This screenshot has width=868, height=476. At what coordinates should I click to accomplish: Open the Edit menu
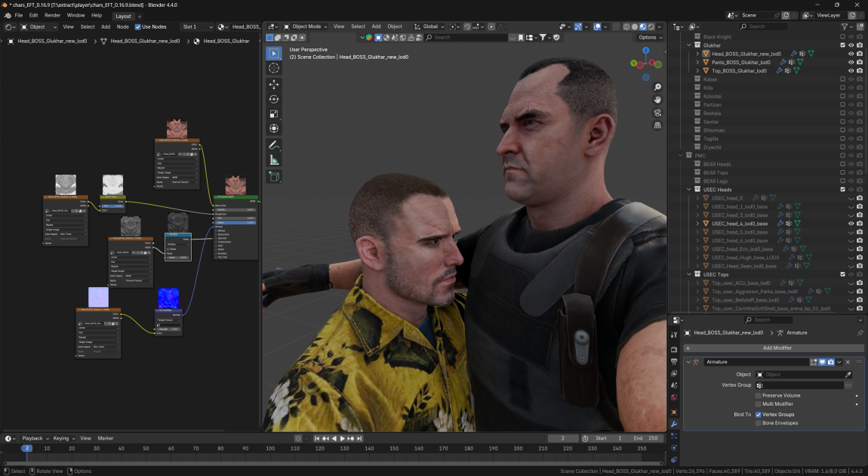pyautogui.click(x=33, y=16)
